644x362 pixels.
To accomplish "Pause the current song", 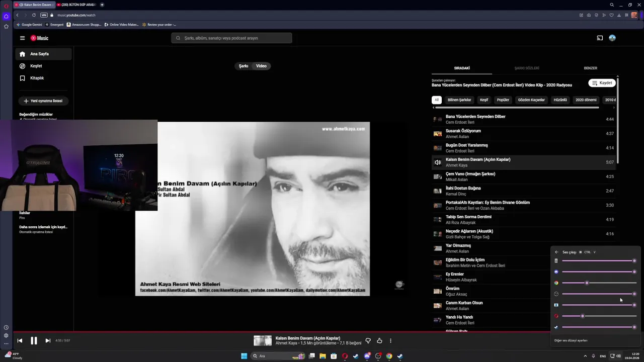I will coord(34,340).
